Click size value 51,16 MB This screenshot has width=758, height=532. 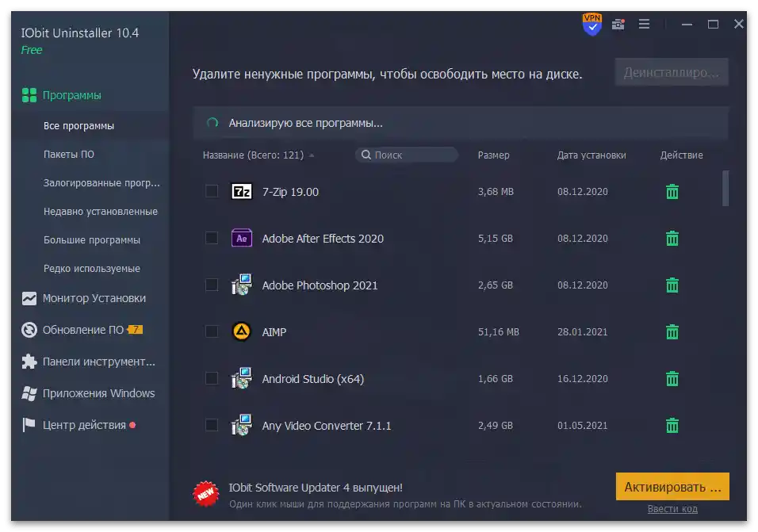pyautogui.click(x=499, y=332)
